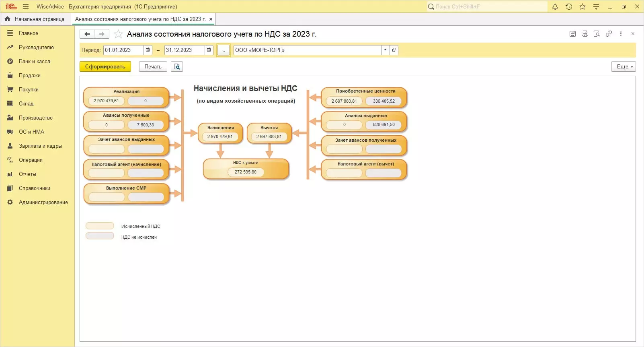Viewport: 644px width, 347px height.
Task: Select the Анализ состояния налогового учета tab
Action: tap(140, 19)
